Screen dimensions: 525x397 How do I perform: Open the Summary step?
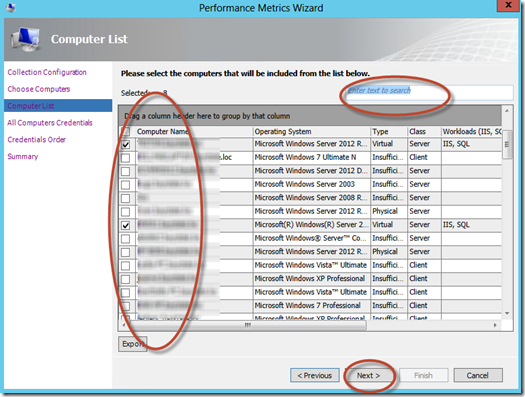click(23, 156)
